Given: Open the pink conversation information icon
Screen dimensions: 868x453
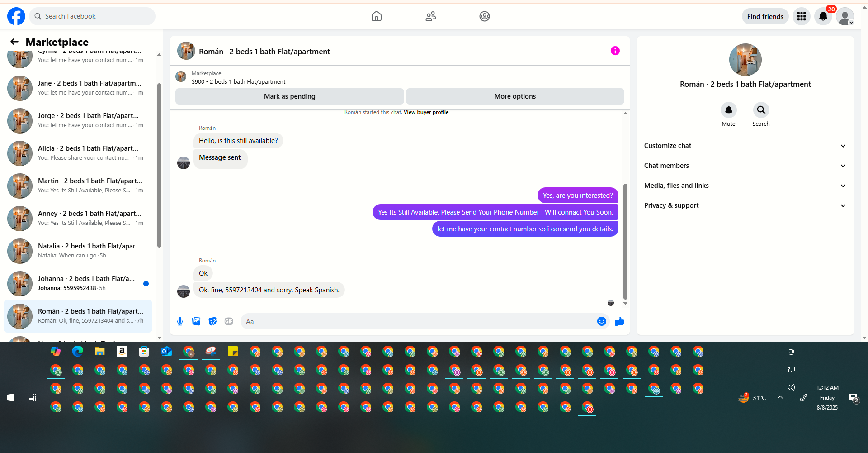Looking at the screenshot, I should (615, 51).
